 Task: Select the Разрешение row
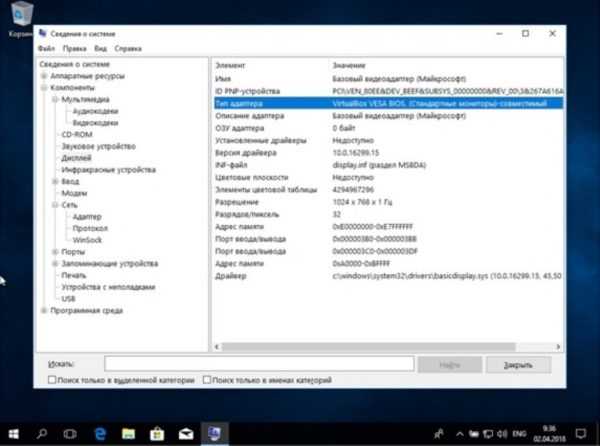point(388,202)
